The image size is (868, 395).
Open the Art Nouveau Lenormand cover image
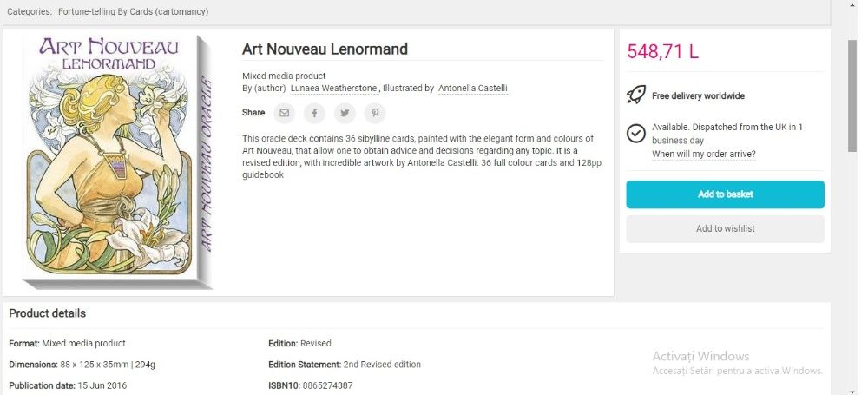point(119,161)
